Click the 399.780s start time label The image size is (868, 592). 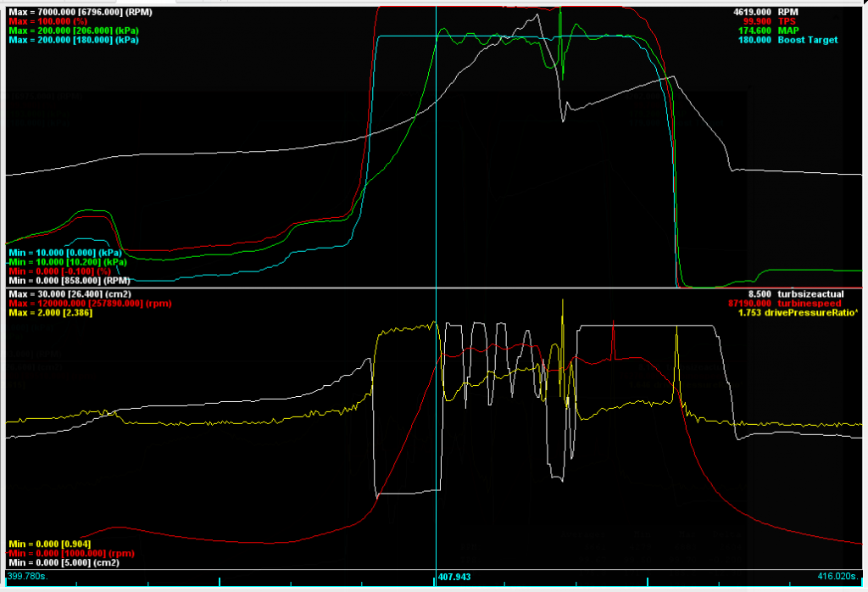tap(28, 576)
